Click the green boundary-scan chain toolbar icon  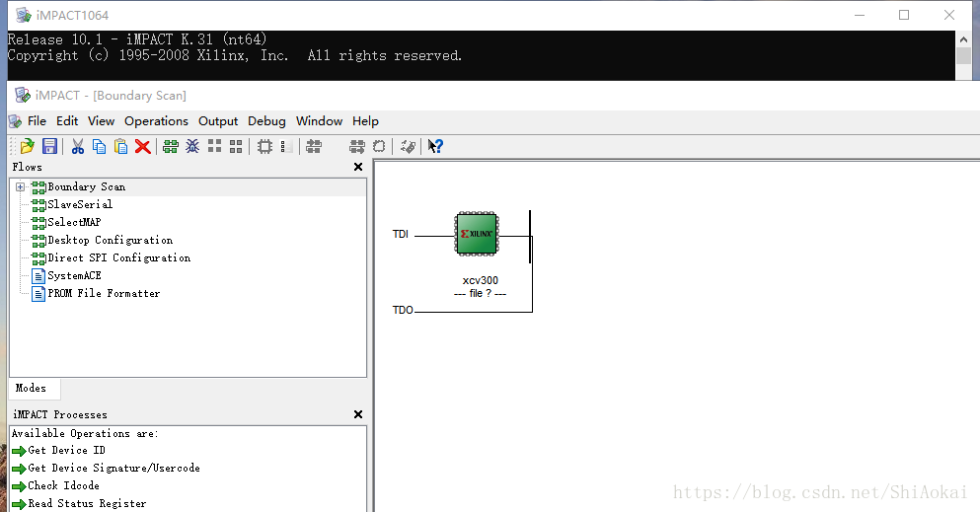[170, 146]
